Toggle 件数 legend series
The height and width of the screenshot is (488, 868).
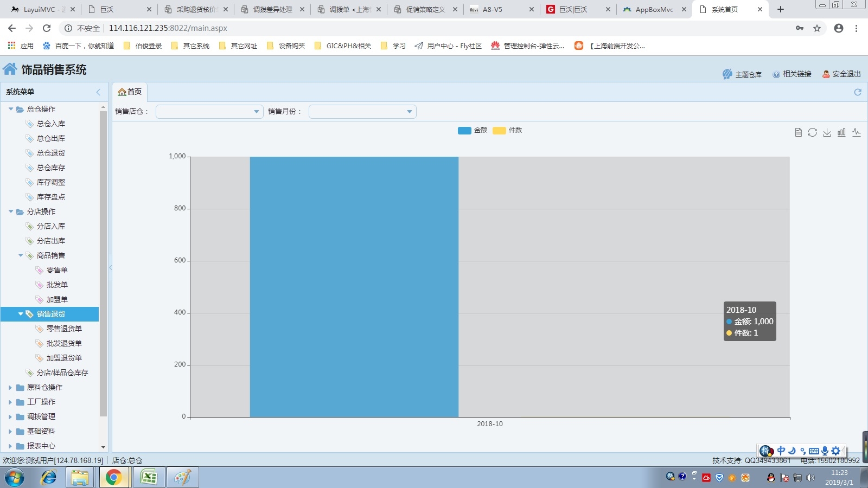tap(507, 130)
